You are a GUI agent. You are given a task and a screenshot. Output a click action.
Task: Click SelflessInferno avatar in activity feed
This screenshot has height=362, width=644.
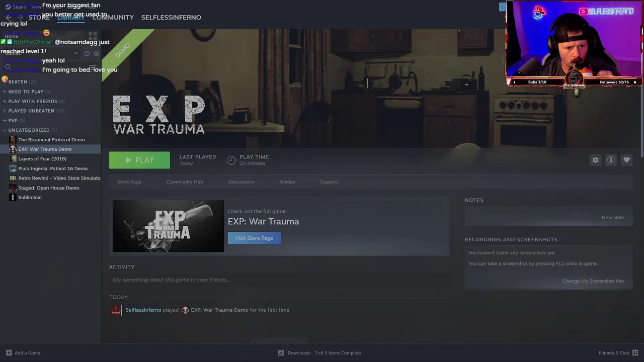pos(116,310)
